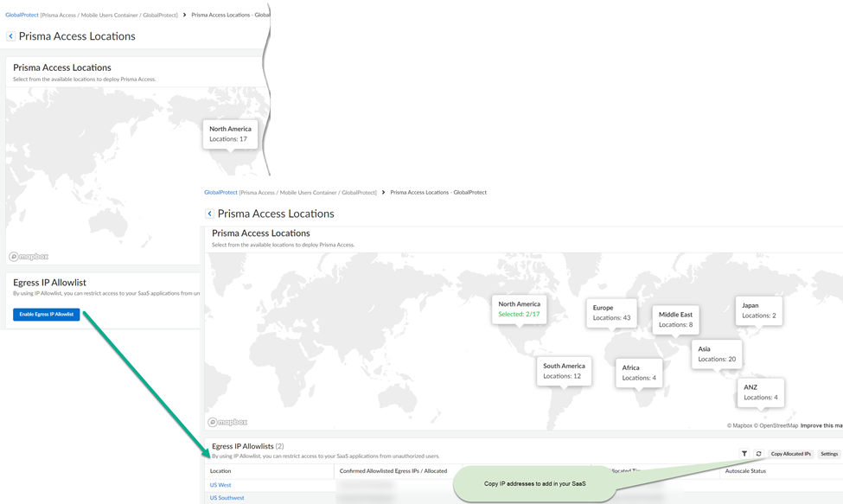The image size is (843, 504).
Task: Select Africa Locations 4 map marker
Action: 639,373
